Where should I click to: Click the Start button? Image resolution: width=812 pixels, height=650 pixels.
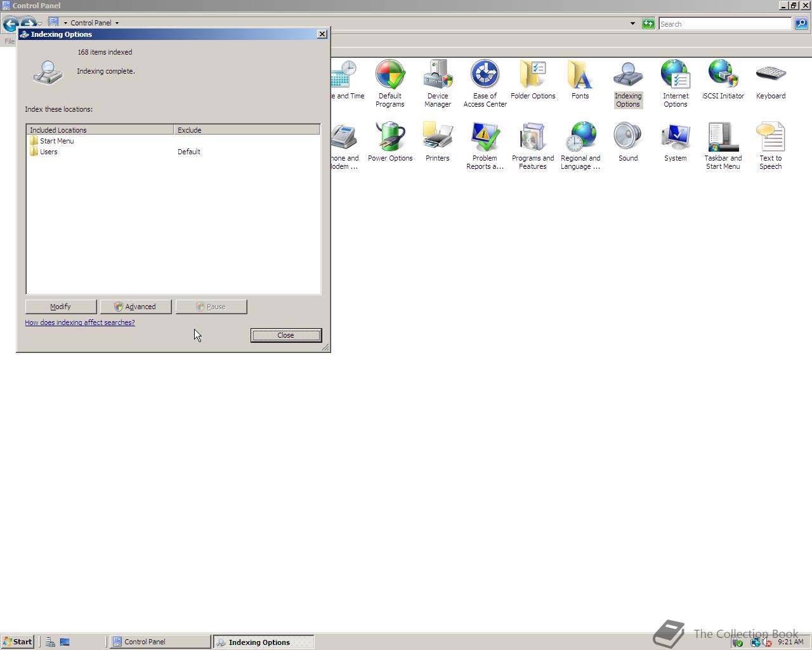[18, 642]
